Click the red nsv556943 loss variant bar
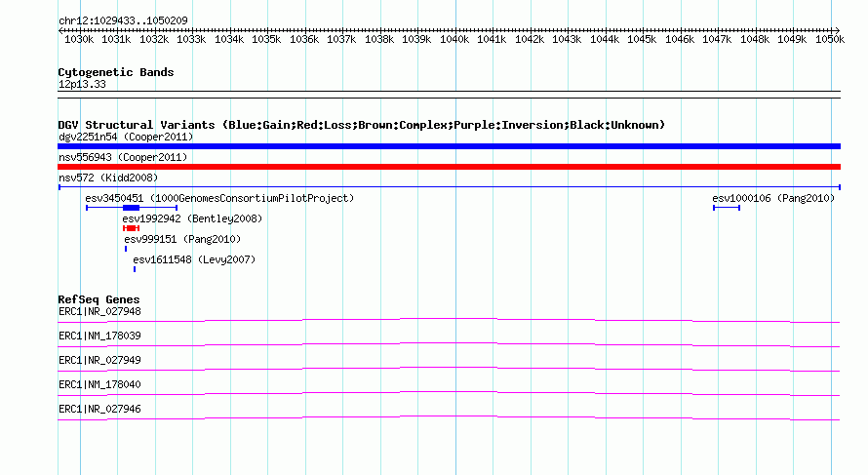 [449, 167]
